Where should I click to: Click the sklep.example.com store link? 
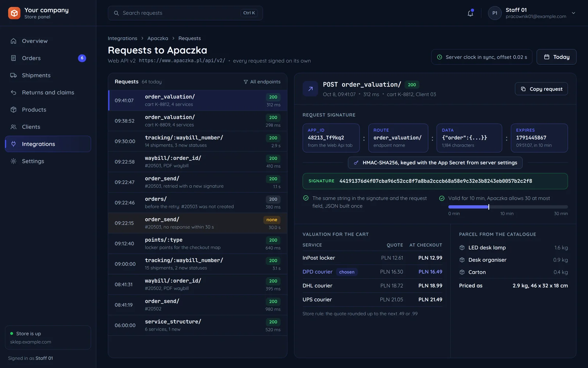[31, 342]
